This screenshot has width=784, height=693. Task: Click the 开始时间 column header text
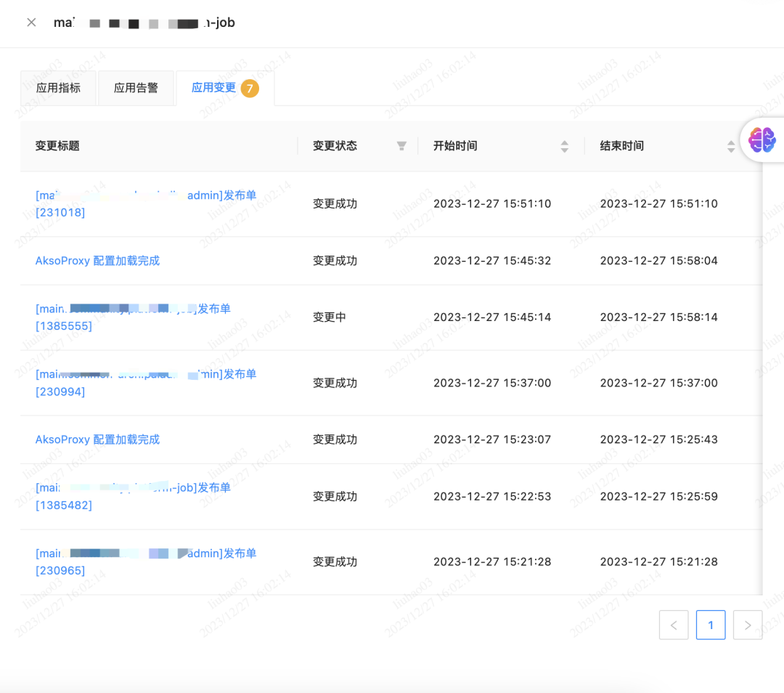(455, 146)
